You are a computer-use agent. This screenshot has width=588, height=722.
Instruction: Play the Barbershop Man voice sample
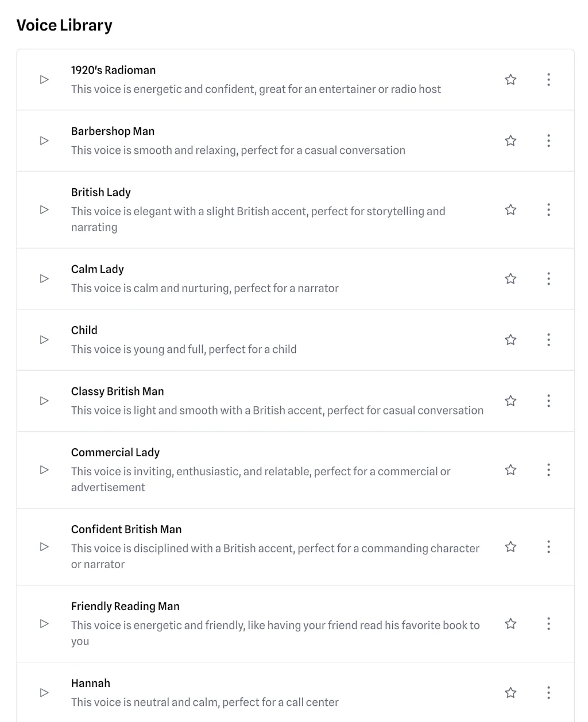tap(44, 141)
